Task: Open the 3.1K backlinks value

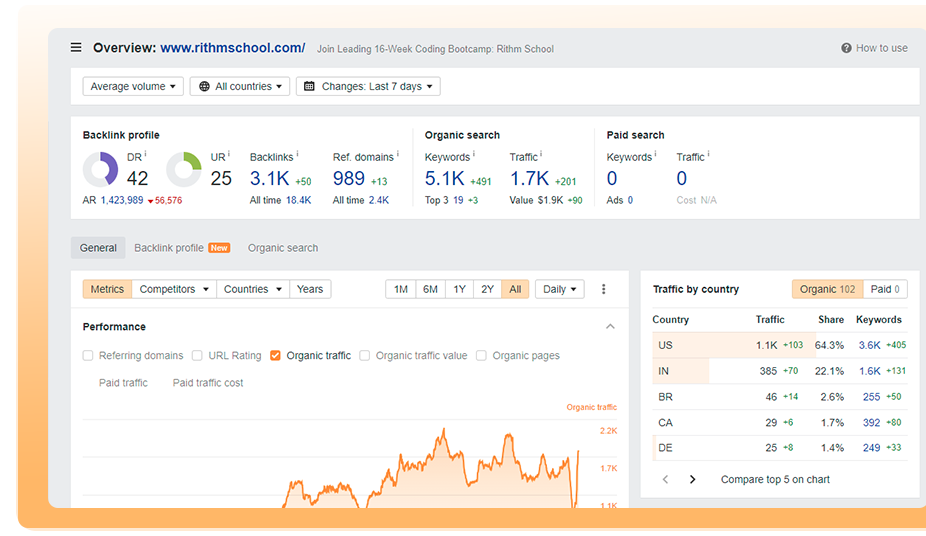Action: coord(269,178)
